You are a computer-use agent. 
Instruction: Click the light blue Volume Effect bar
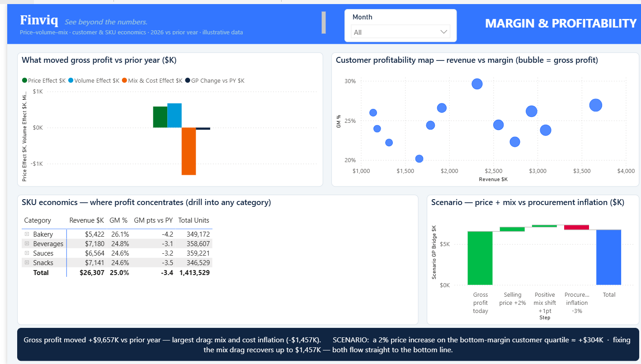pos(174,116)
